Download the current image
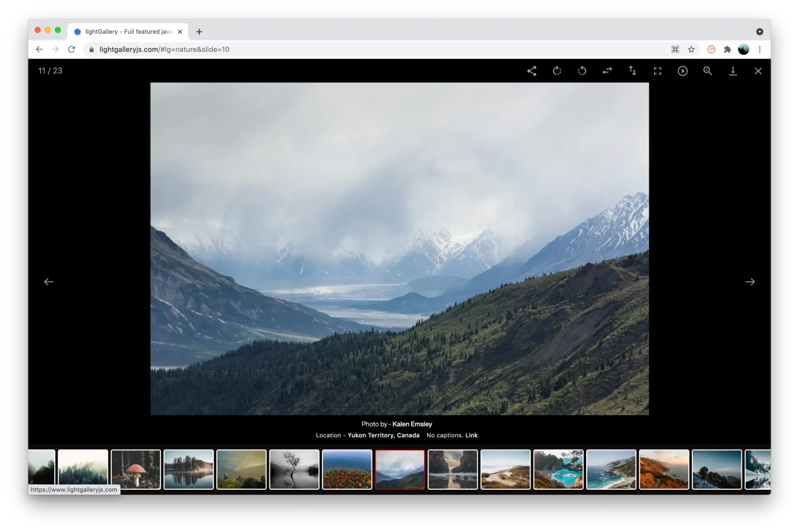The height and width of the screenshot is (532, 799). [733, 71]
